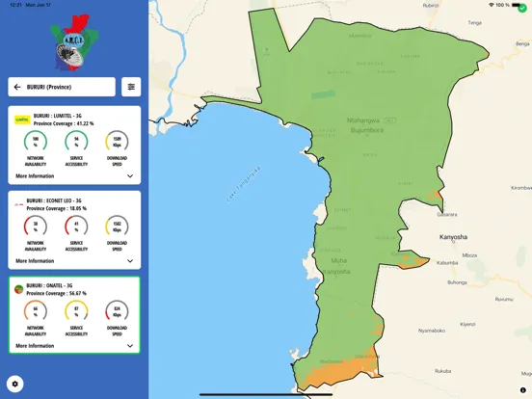Screen dimensions: 532x399
Task: Click Province Coverage : 56.67 % text
Action: pyautogui.click(x=56, y=294)
